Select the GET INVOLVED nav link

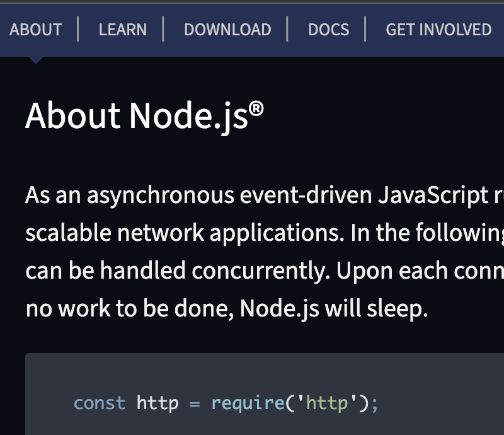point(438,30)
